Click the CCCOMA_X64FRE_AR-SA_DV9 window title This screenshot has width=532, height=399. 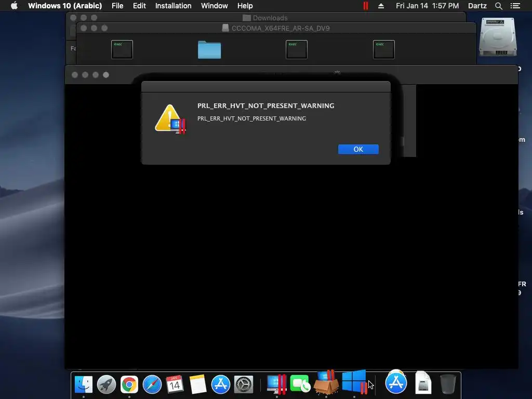(x=281, y=28)
